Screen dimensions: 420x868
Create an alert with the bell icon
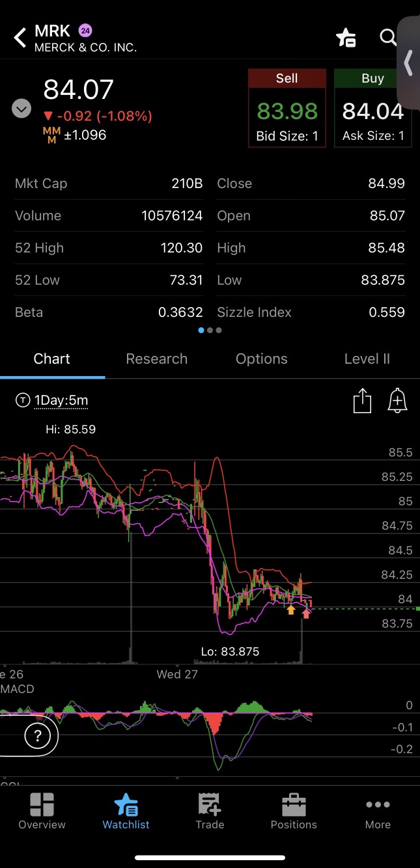[x=397, y=400]
